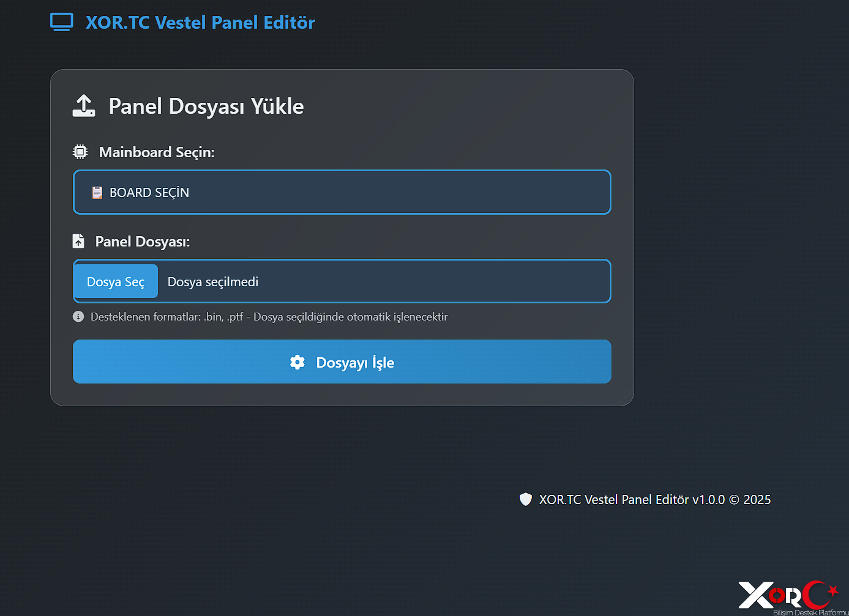Click the Panel Dosyası Yükle card title
The image size is (849, 616).
click(206, 106)
